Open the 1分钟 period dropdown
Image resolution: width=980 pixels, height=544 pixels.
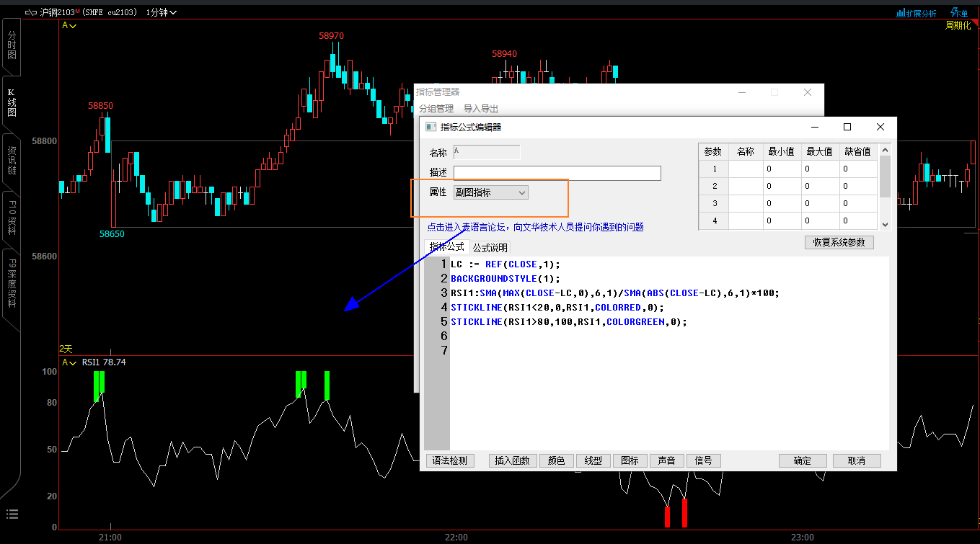(x=161, y=12)
